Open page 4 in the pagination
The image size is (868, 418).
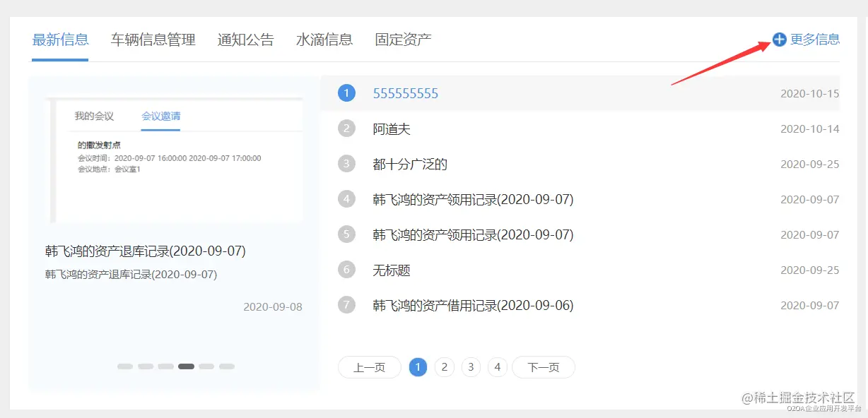pos(498,367)
